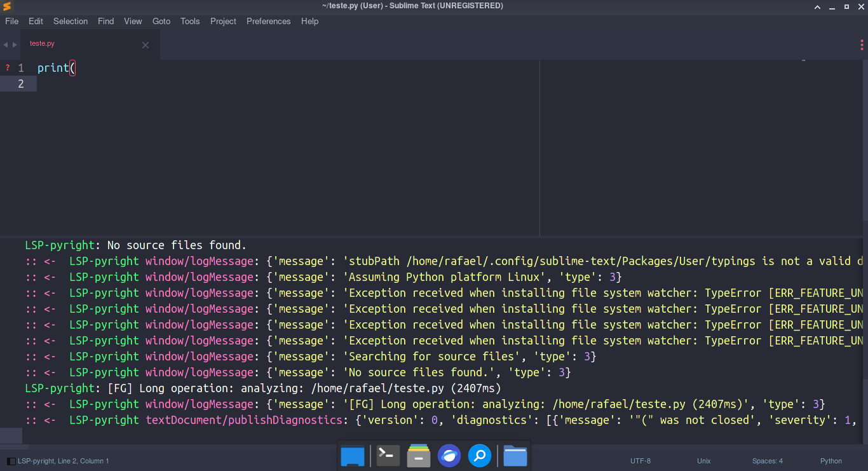Click the next-file navigation arrow
The height and width of the screenshot is (471, 868).
click(x=14, y=44)
